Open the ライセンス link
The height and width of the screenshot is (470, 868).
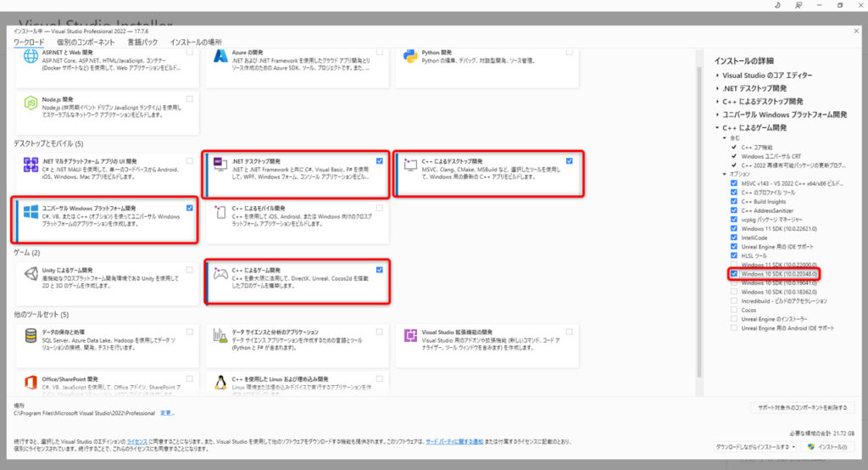(136, 442)
